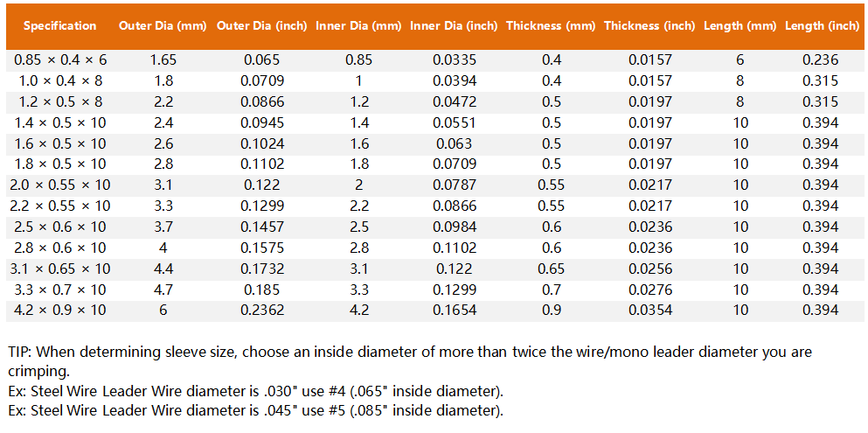Screen dimensions: 868x433
Task: Click the Outer Dia (inch) header
Action: click(x=260, y=26)
